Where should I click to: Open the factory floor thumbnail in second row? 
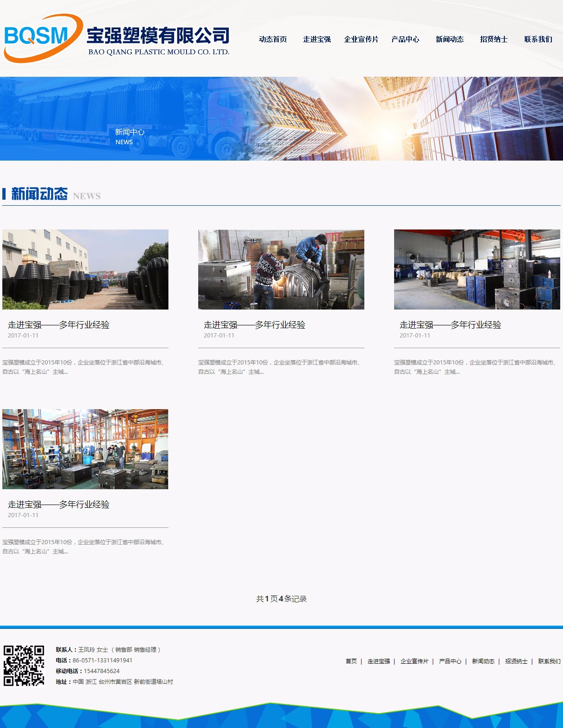[85, 449]
